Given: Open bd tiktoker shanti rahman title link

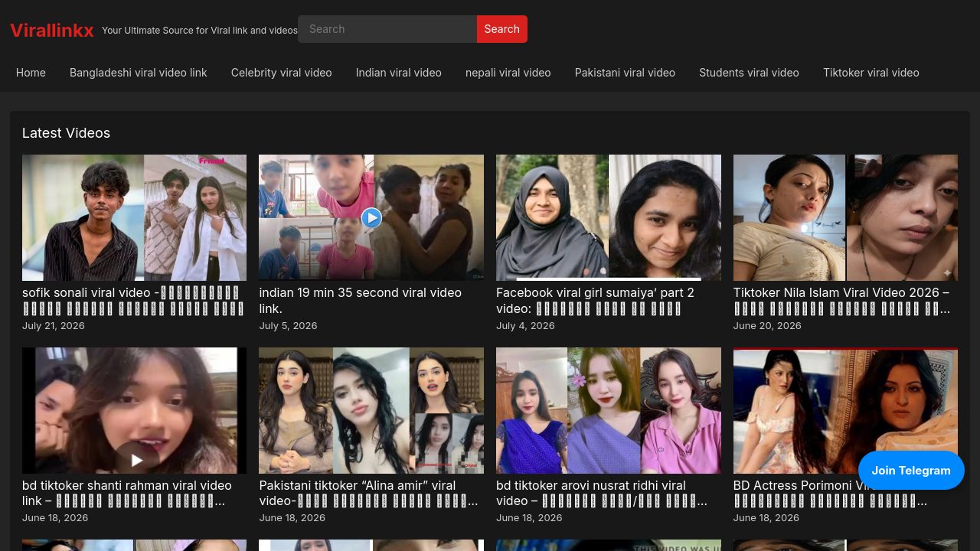Looking at the screenshot, I should 127,493.
